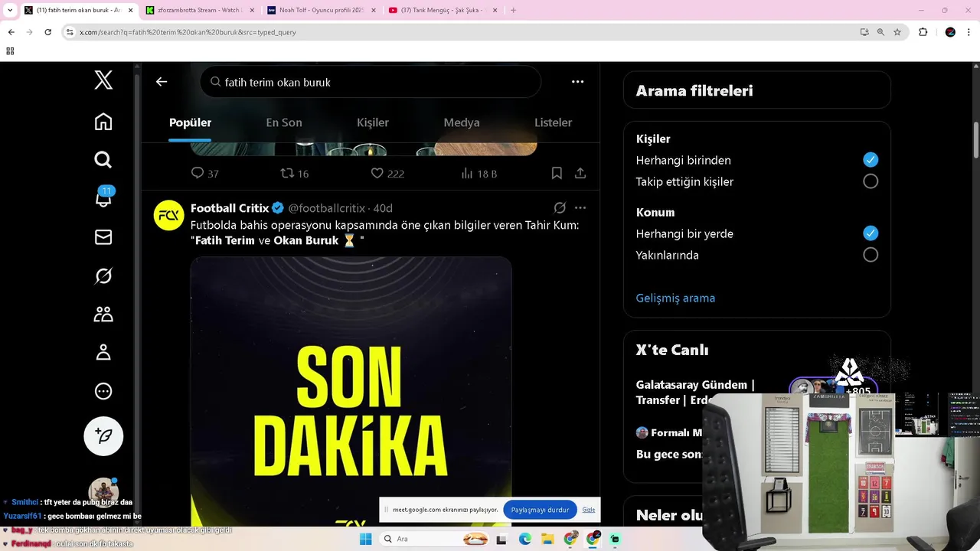Screen dimensions: 980x551
Task: Click search field with fatih terim okan buruk
Action: point(371,82)
